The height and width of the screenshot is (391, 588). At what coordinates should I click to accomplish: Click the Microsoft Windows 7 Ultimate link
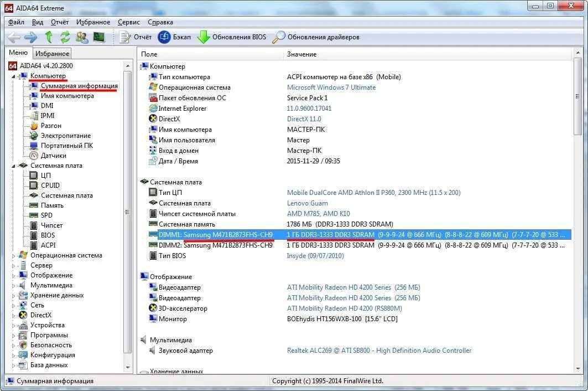coord(331,88)
